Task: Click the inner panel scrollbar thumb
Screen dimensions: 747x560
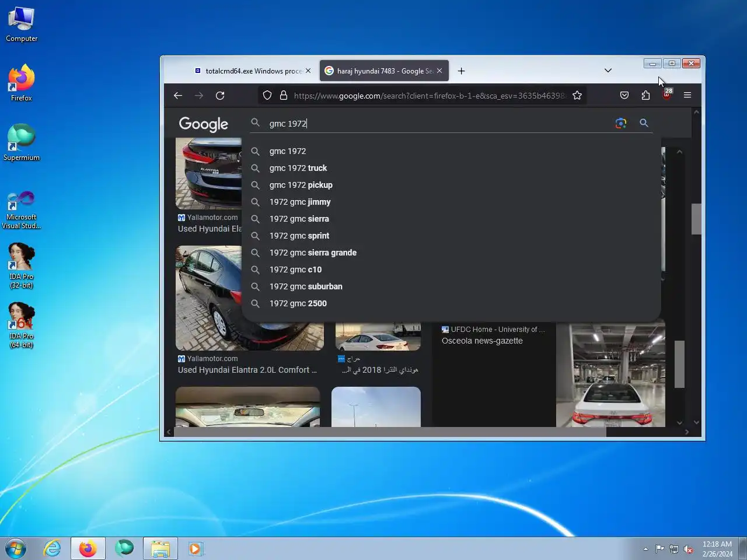Action: click(x=679, y=364)
